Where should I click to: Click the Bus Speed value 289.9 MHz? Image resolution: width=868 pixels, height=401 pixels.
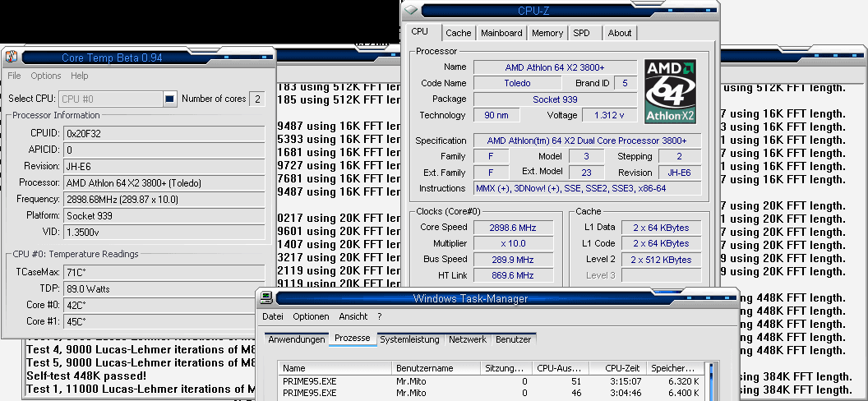pos(513,260)
